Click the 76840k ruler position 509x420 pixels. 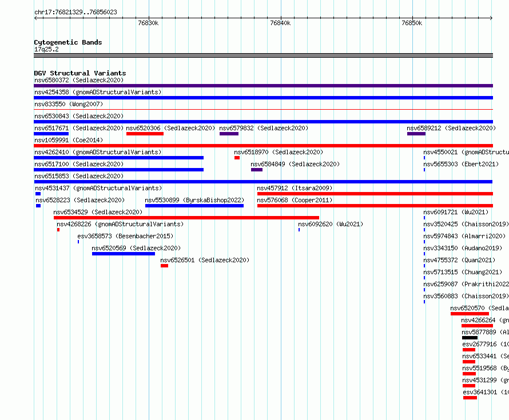[x=280, y=23]
